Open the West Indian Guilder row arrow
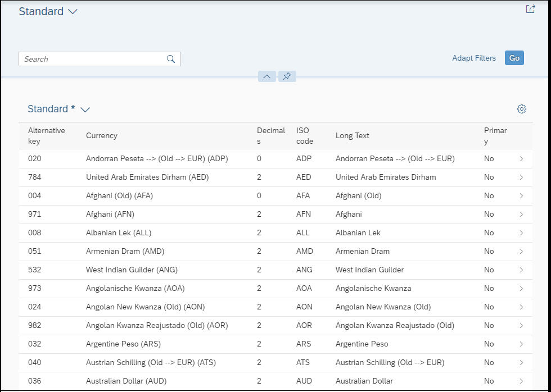 pos(521,270)
